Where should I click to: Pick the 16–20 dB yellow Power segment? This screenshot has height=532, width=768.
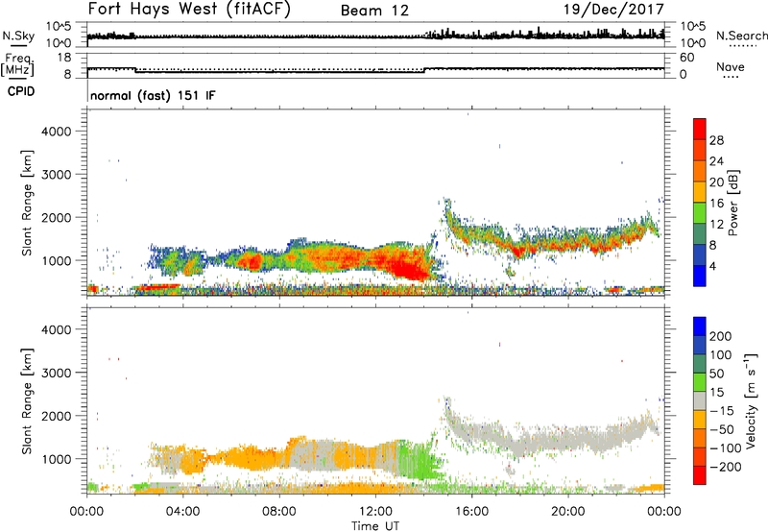[x=700, y=192]
